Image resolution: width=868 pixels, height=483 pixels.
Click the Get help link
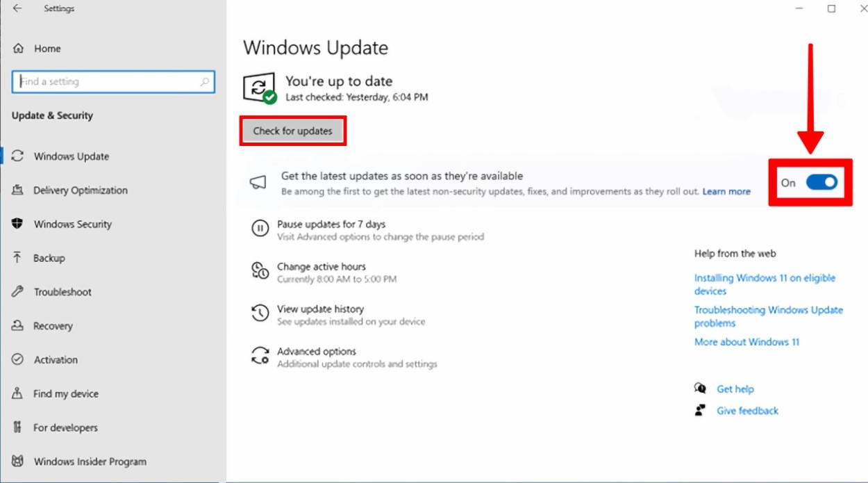[735, 389]
